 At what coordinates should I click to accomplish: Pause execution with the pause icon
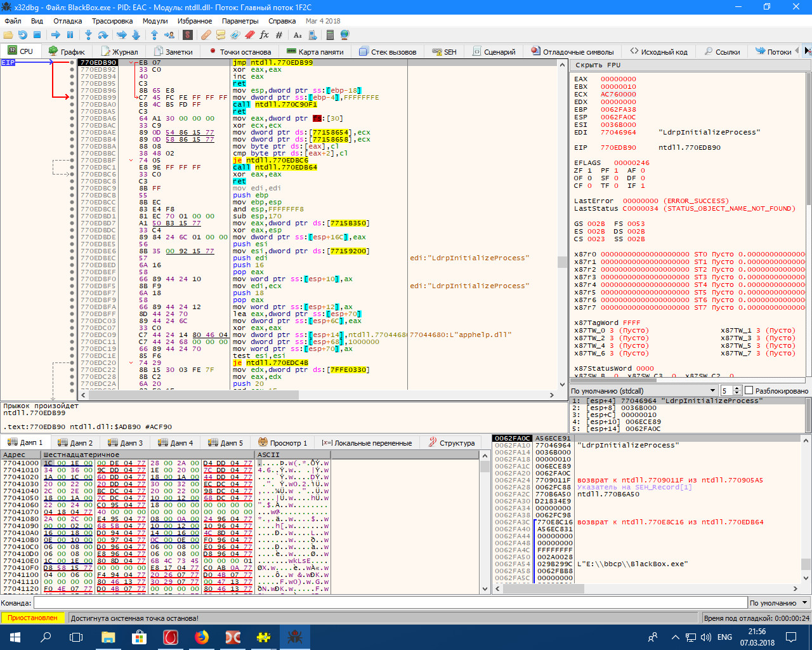(x=70, y=35)
